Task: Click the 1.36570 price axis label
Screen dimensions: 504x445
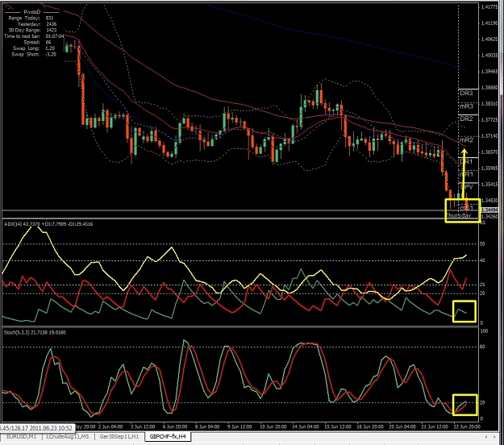Action: pyautogui.click(x=489, y=152)
